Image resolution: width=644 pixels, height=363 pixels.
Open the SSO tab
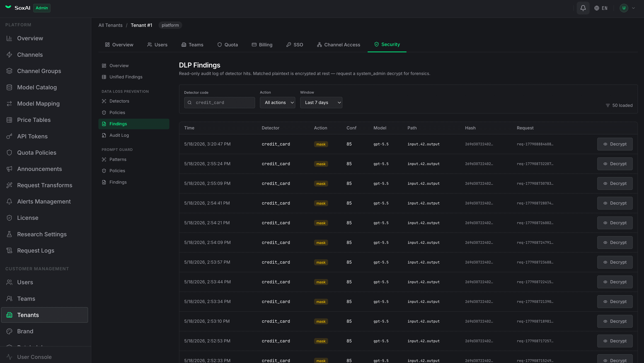point(294,45)
